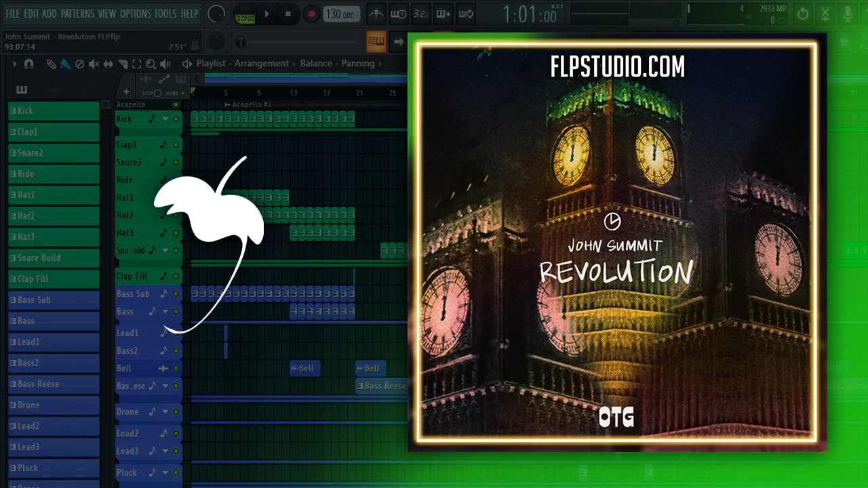Viewport: 868px width, 488px height.
Task: Open the OPTIONS menu
Action: tap(136, 14)
